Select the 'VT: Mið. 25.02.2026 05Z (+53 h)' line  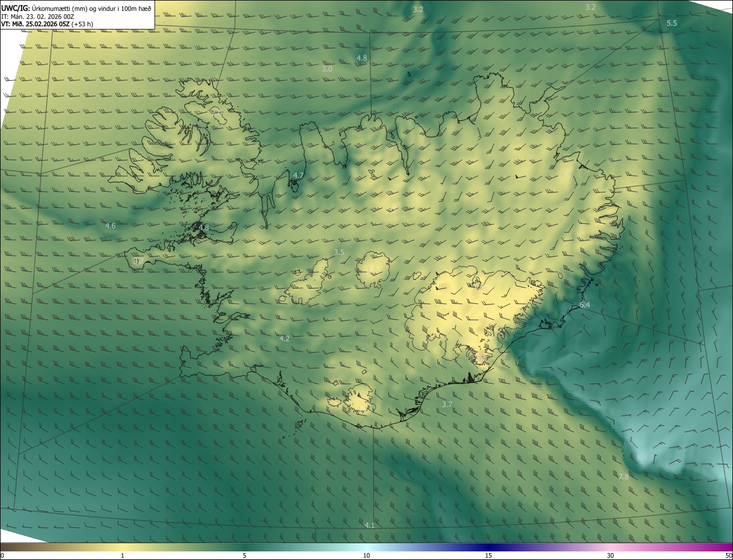point(47,24)
